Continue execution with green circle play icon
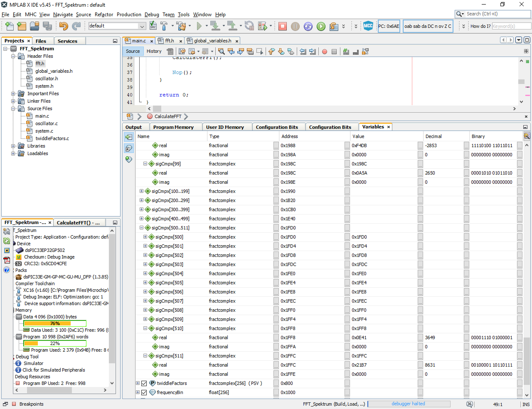Image resolution: width=532 pixels, height=409 pixels. coord(321,26)
